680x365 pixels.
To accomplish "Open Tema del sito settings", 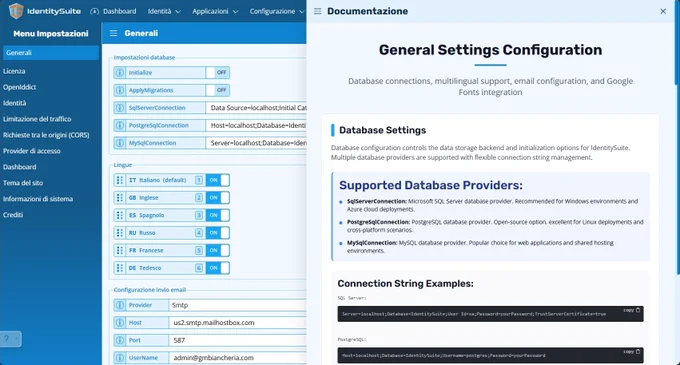I will click(x=23, y=183).
